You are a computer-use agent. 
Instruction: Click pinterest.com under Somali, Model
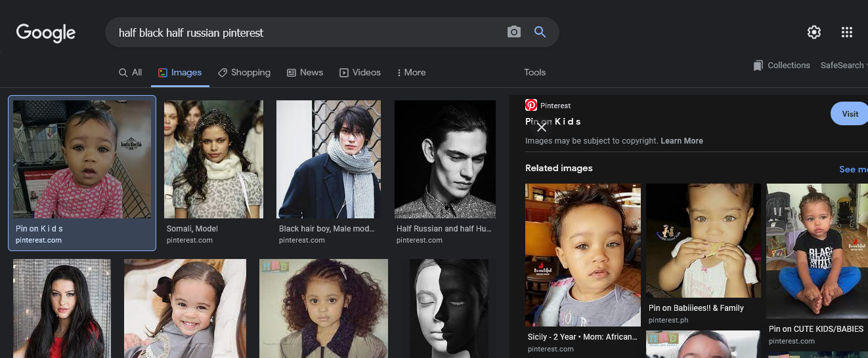coord(188,241)
